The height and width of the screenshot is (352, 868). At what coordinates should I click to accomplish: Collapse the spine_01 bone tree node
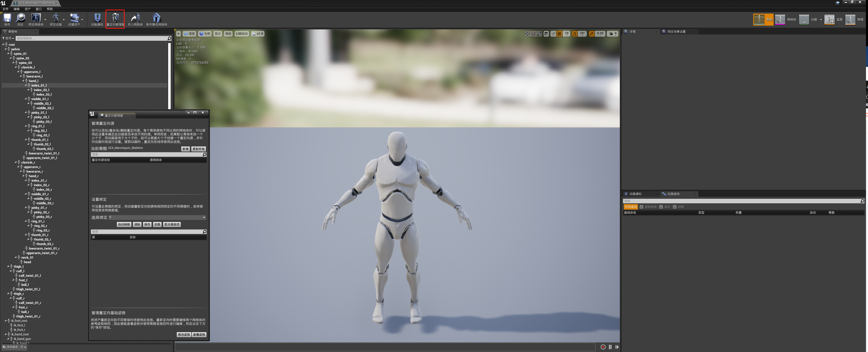coord(8,54)
